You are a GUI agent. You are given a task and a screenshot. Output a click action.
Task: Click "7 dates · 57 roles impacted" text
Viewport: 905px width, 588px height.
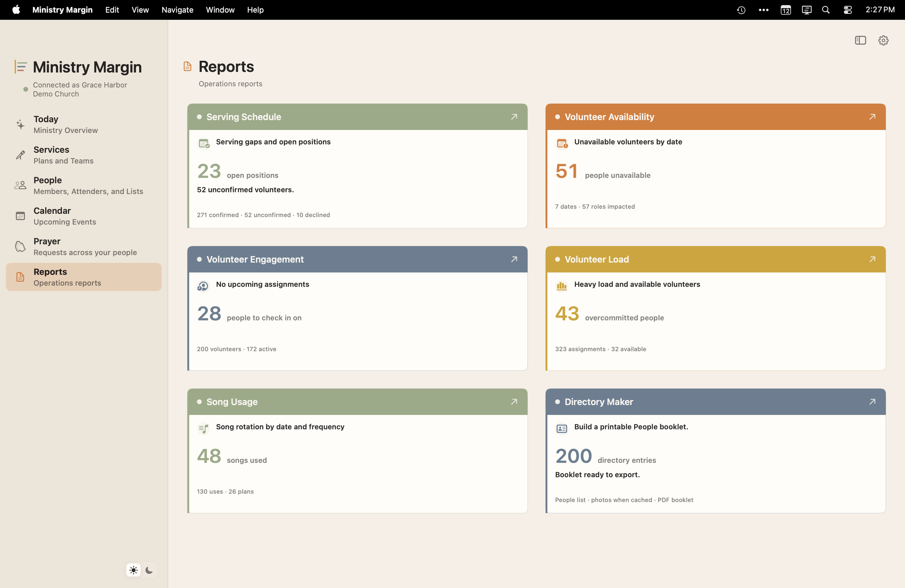[595, 206]
